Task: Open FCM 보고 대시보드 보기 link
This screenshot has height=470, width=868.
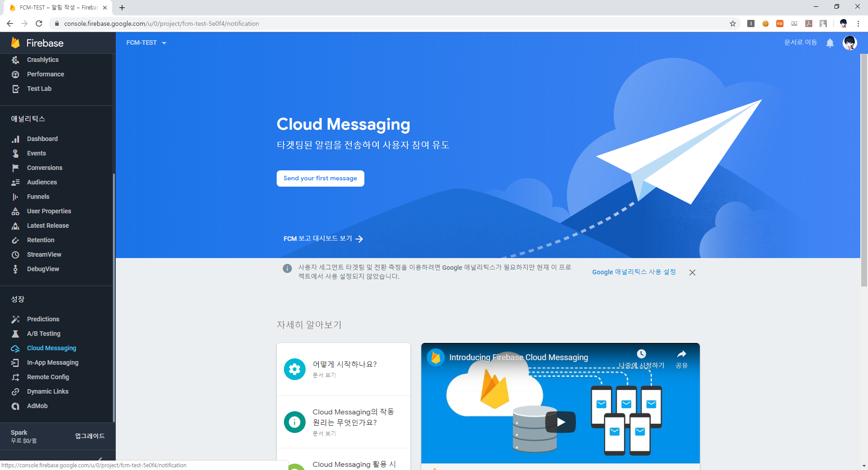Action: [x=323, y=239]
